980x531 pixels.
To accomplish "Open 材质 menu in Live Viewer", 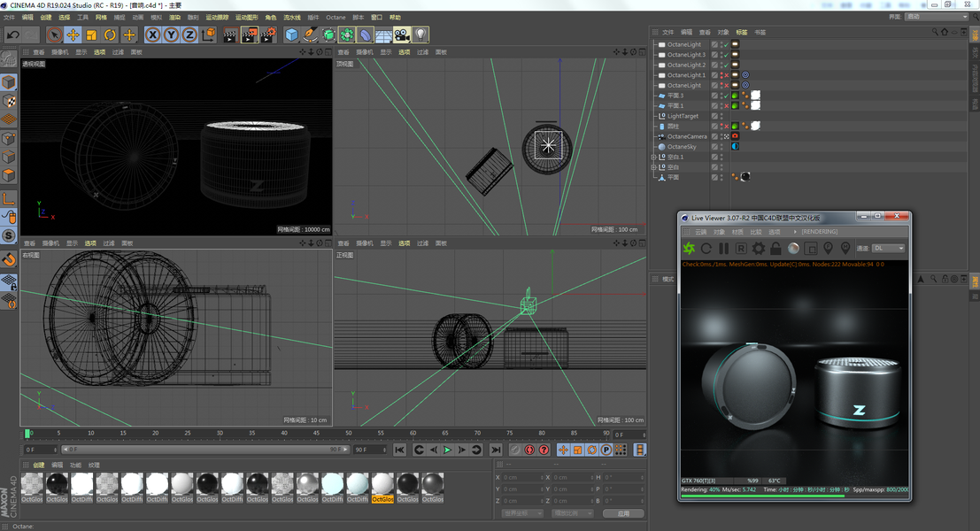I will click(737, 232).
